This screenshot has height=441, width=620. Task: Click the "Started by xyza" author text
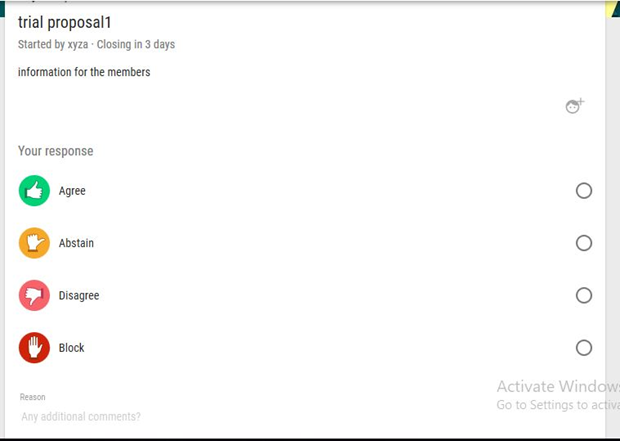(53, 45)
